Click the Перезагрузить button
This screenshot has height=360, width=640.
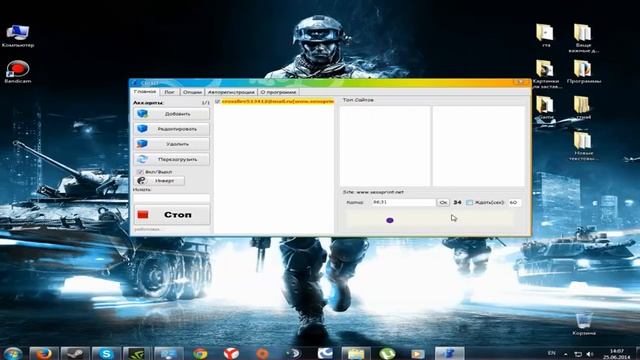[172, 159]
